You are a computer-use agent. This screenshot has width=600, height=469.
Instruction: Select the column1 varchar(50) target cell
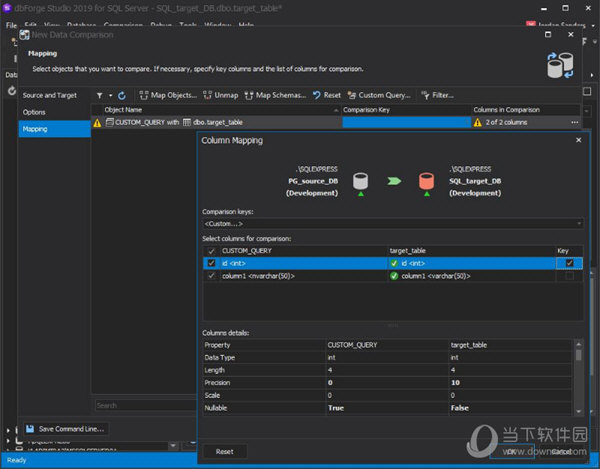pos(471,276)
